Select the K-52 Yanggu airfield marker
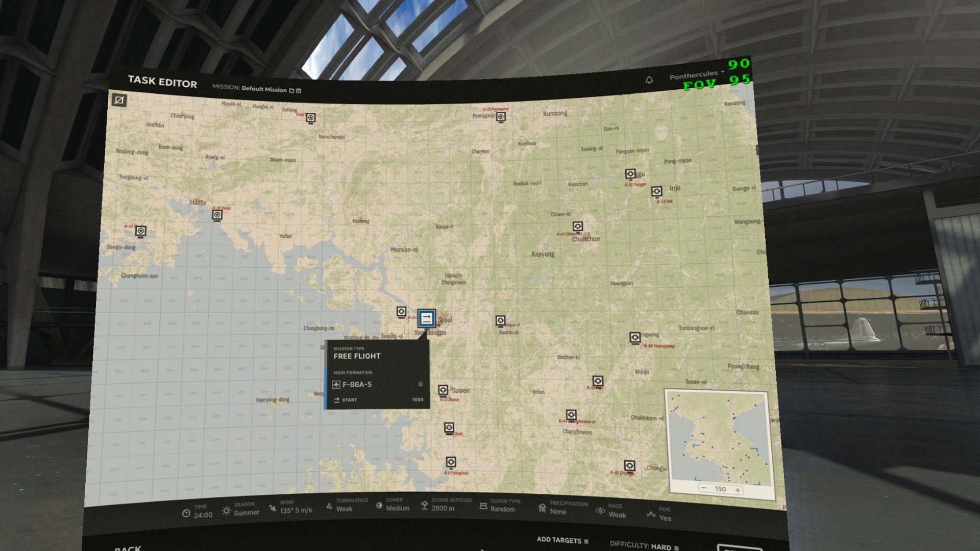The image size is (980, 551). (x=630, y=174)
